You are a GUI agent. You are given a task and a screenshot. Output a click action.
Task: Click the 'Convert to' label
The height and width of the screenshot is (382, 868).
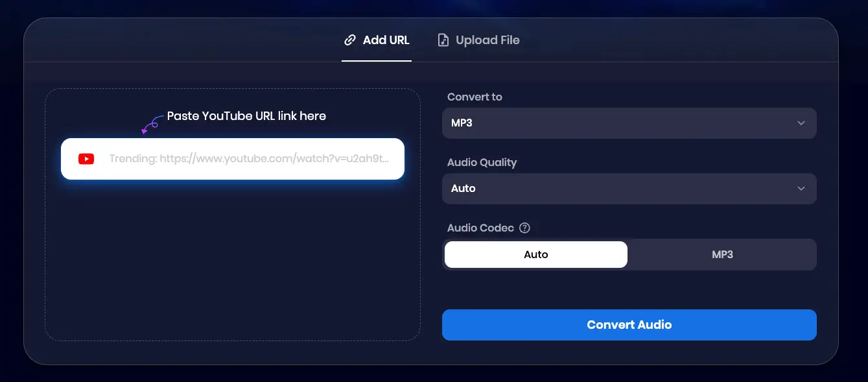[x=475, y=97]
